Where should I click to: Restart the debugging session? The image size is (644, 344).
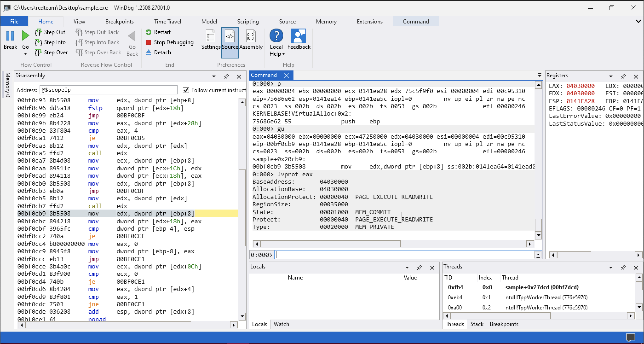coord(158,32)
